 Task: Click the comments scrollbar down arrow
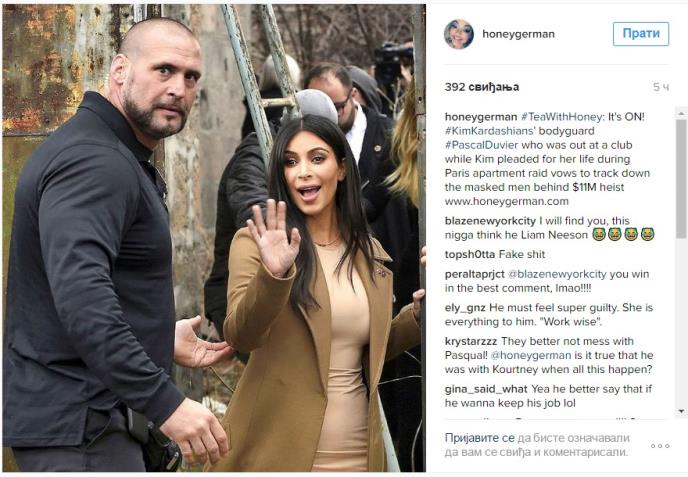pos(681,411)
